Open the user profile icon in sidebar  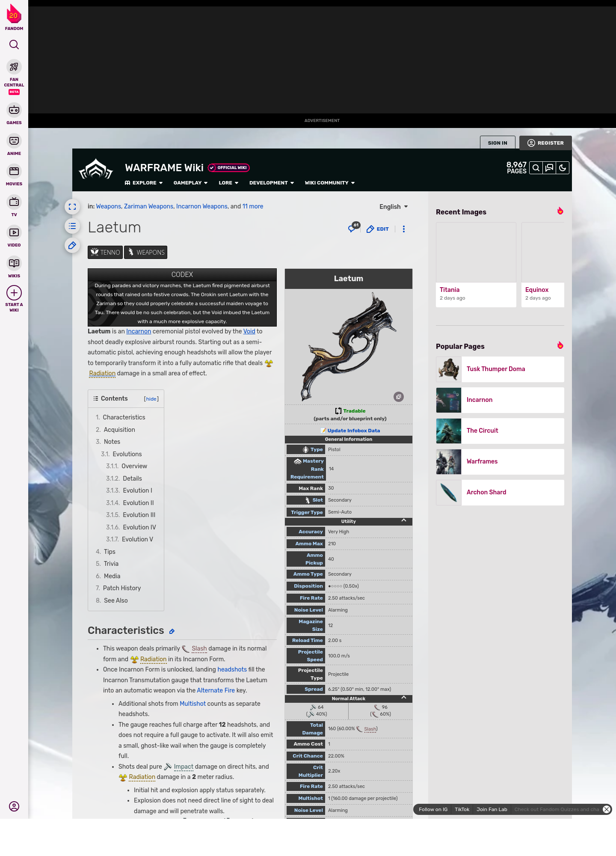(x=14, y=806)
